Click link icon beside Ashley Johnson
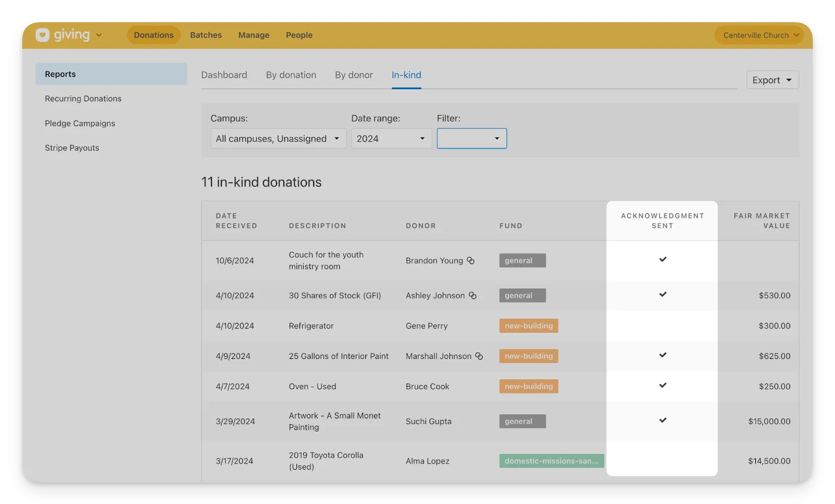Image resolution: width=835 pixels, height=504 pixels. click(472, 295)
